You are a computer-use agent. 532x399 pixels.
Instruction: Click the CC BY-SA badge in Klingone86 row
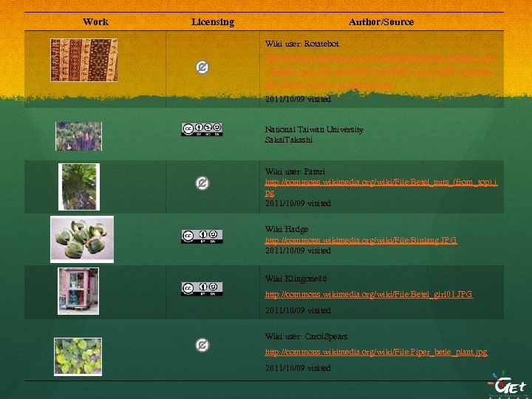pyautogui.click(x=202, y=288)
